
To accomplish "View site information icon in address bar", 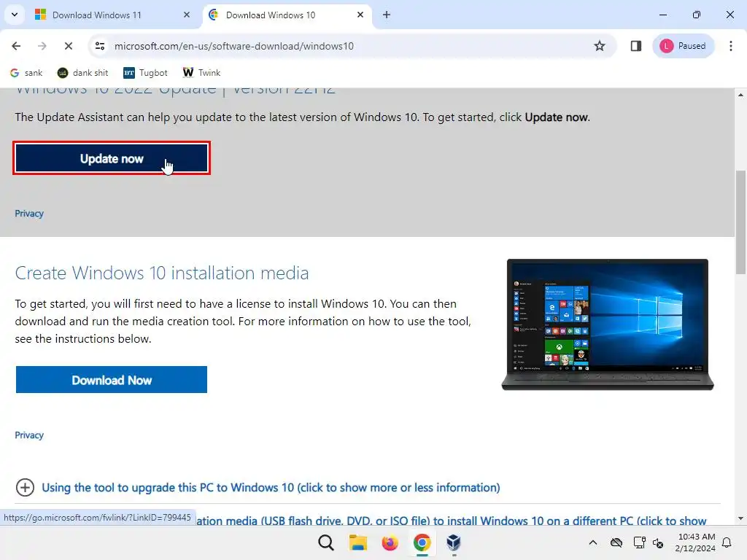I will 100,46.
